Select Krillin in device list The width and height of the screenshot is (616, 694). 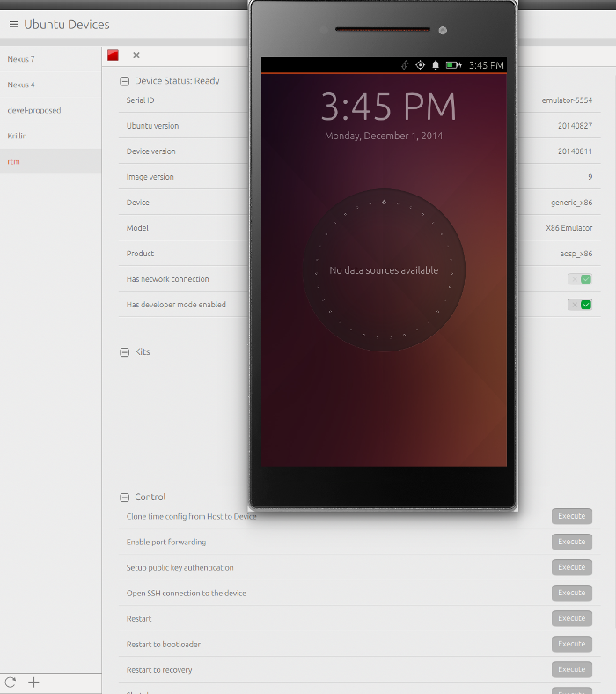(x=50, y=136)
